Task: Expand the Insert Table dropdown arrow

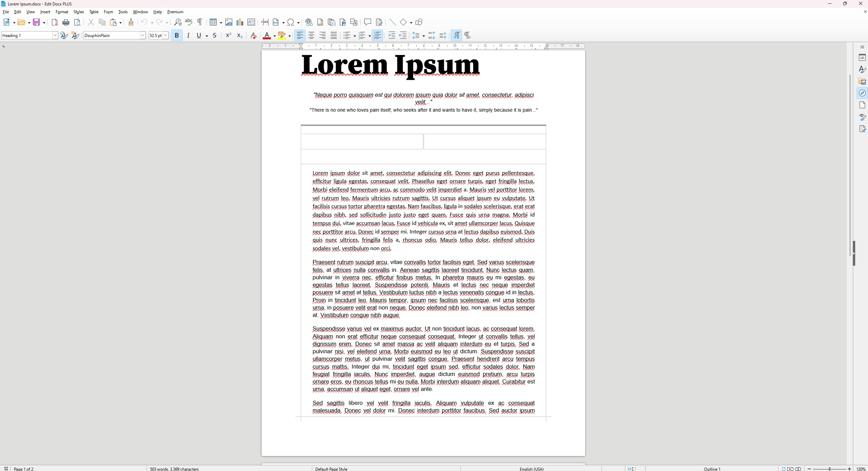Action: 221,23
